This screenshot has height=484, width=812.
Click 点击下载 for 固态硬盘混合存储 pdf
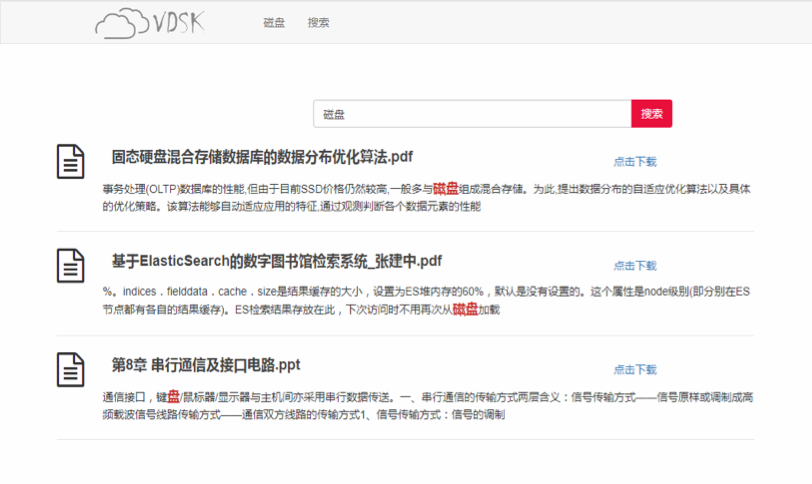tap(635, 162)
